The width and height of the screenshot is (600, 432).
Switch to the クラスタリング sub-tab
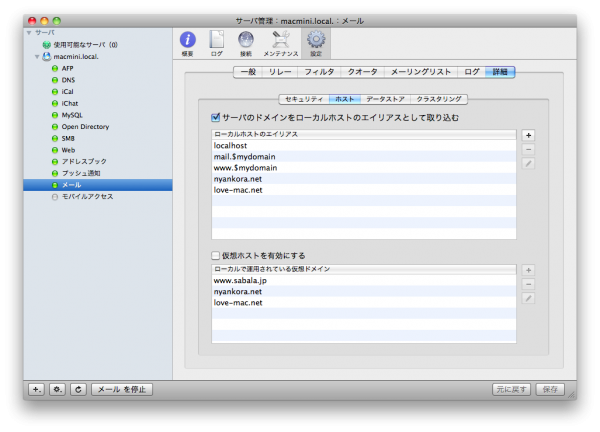(439, 99)
